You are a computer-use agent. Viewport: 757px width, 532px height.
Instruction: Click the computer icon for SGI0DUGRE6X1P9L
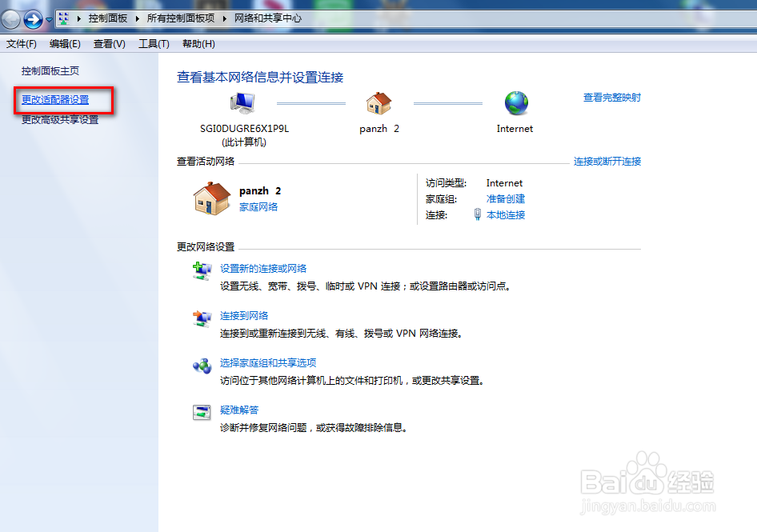click(x=242, y=103)
